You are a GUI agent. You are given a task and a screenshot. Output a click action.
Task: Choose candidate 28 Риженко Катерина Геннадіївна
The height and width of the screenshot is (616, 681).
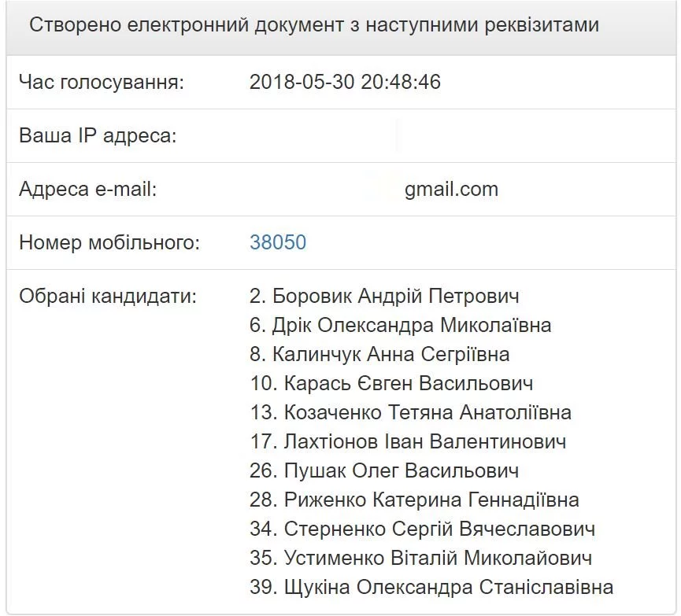(414, 500)
